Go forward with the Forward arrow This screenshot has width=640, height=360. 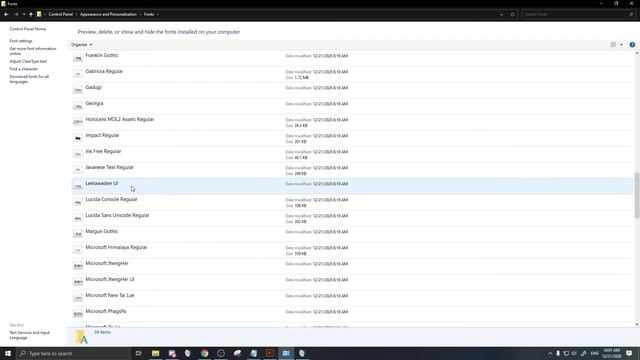tap(16, 14)
